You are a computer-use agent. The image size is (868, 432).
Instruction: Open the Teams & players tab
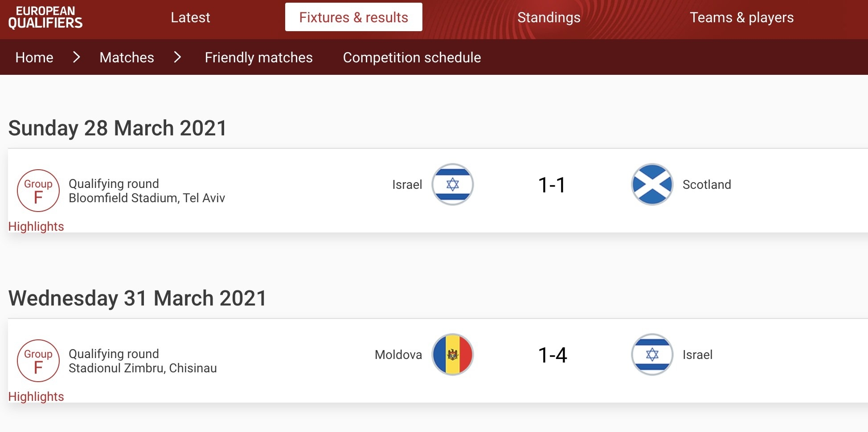[742, 17]
